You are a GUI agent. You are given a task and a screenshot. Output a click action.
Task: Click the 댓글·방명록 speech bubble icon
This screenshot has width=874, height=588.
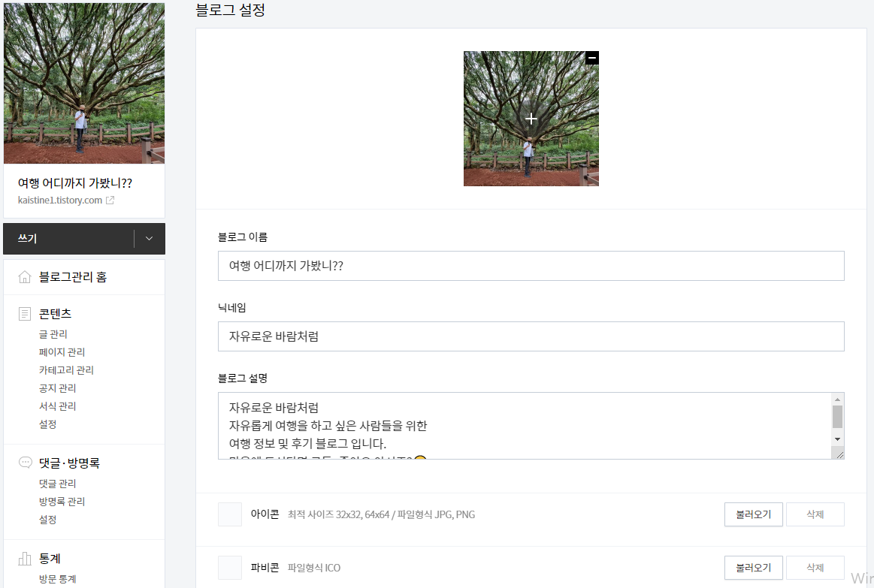click(x=25, y=462)
